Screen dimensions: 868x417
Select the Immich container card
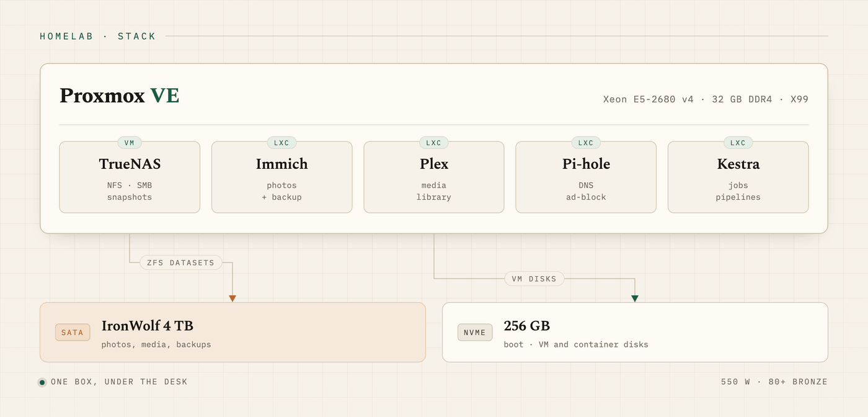281,177
